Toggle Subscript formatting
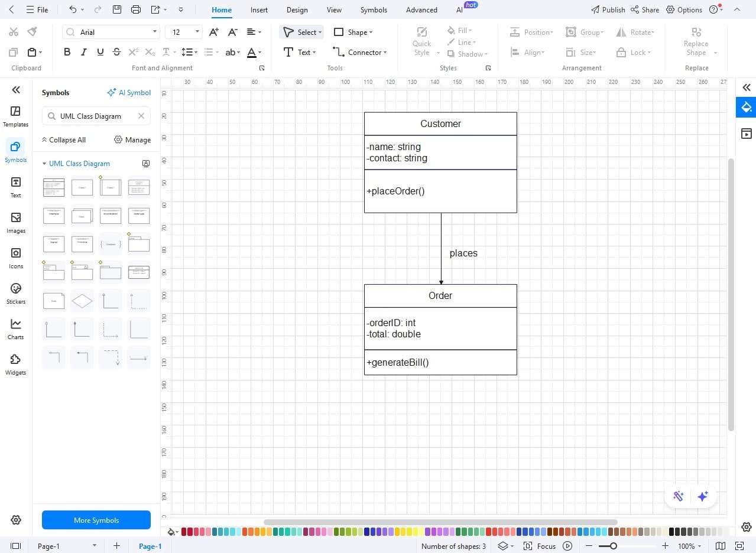Screen dimensions: 756x553 click(150, 52)
